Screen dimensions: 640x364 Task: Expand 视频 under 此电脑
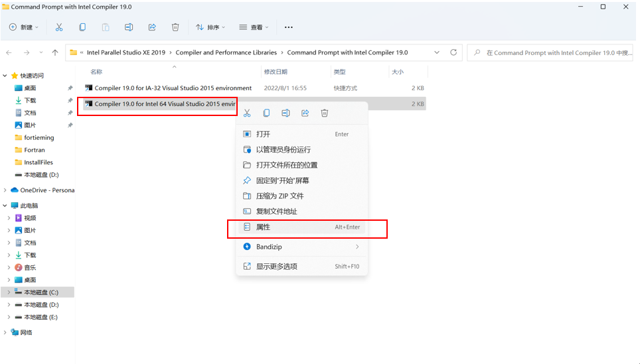9,218
